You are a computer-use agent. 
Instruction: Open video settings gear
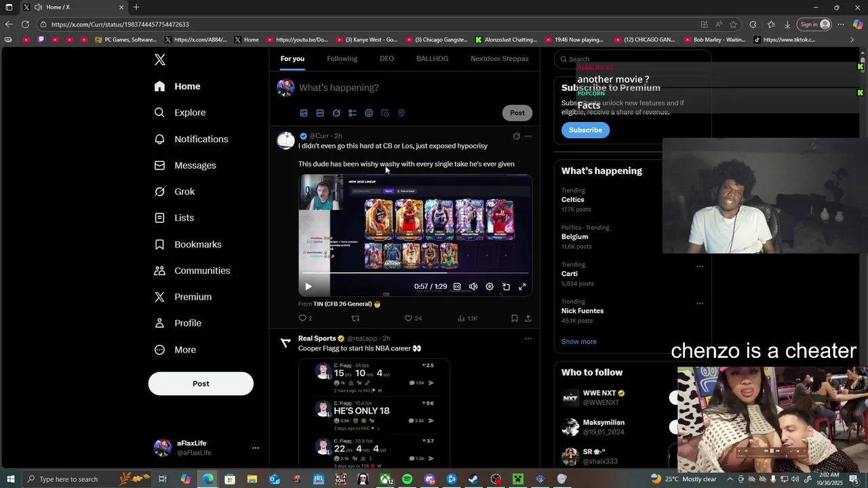tap(490, 287)
